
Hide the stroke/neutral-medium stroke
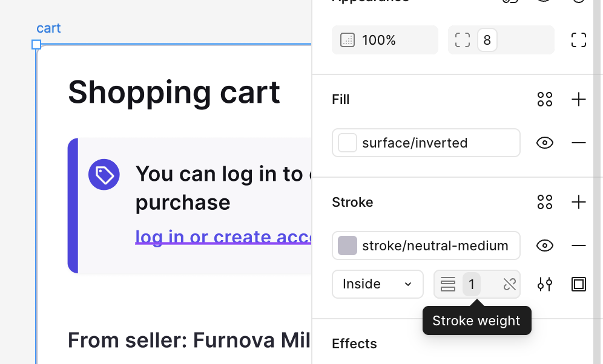point(545,245)
